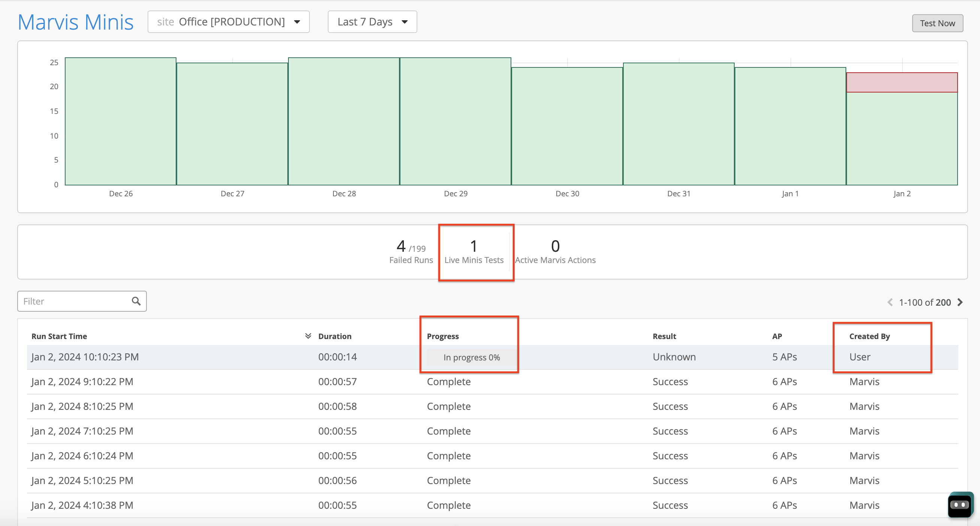Click the Dec 27 bar in chart
Viewport: 980px width, 526px height.
232,124
